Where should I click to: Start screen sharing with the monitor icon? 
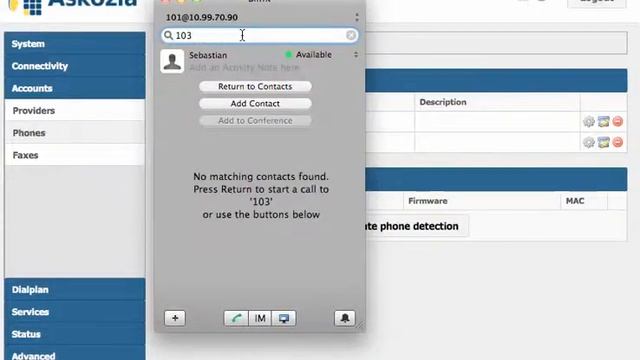(x=284, y=318)
